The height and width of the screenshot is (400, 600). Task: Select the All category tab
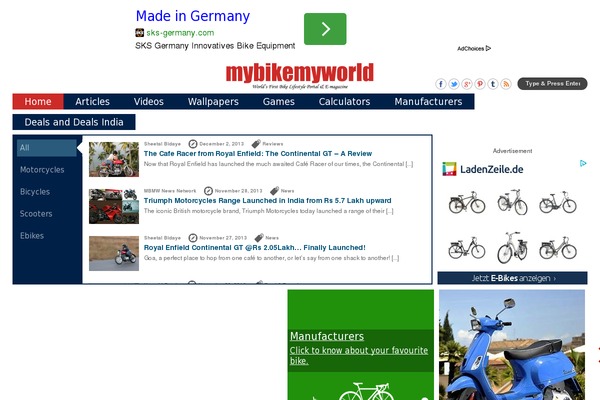[47, 148]
